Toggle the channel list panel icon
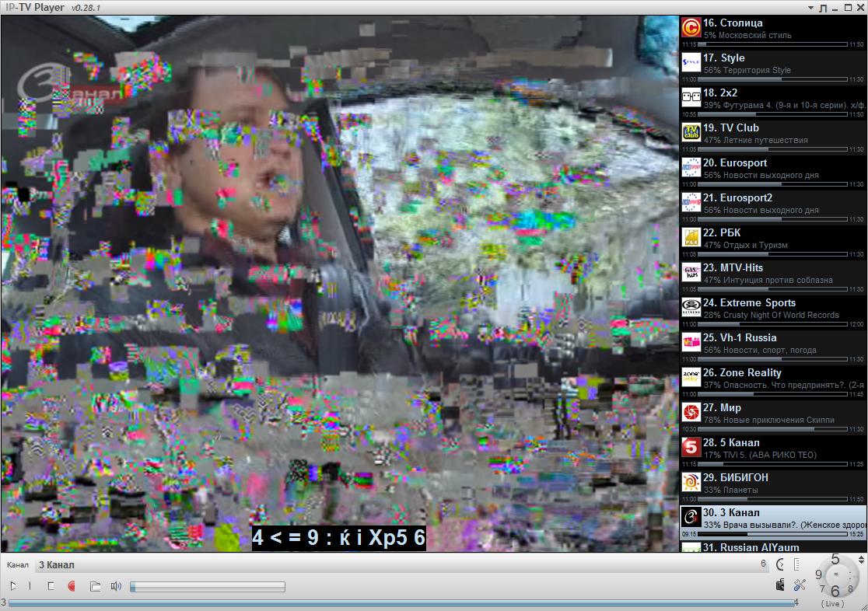This screenshot has width=868, height=611. point(797,564)
